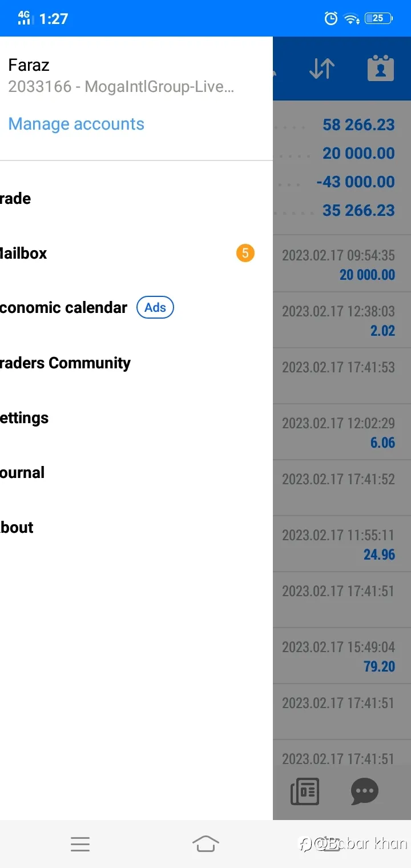
Task: Open the news icon in bottom bar
Action: (x=305, y=791)
